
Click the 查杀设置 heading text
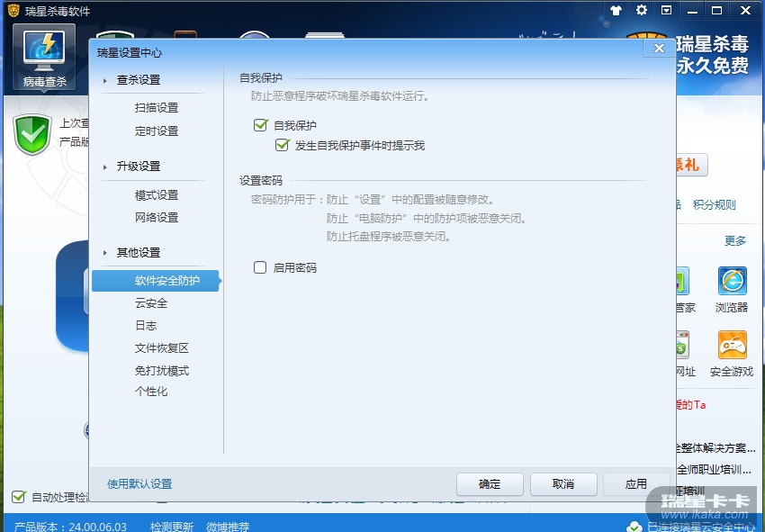139,80
